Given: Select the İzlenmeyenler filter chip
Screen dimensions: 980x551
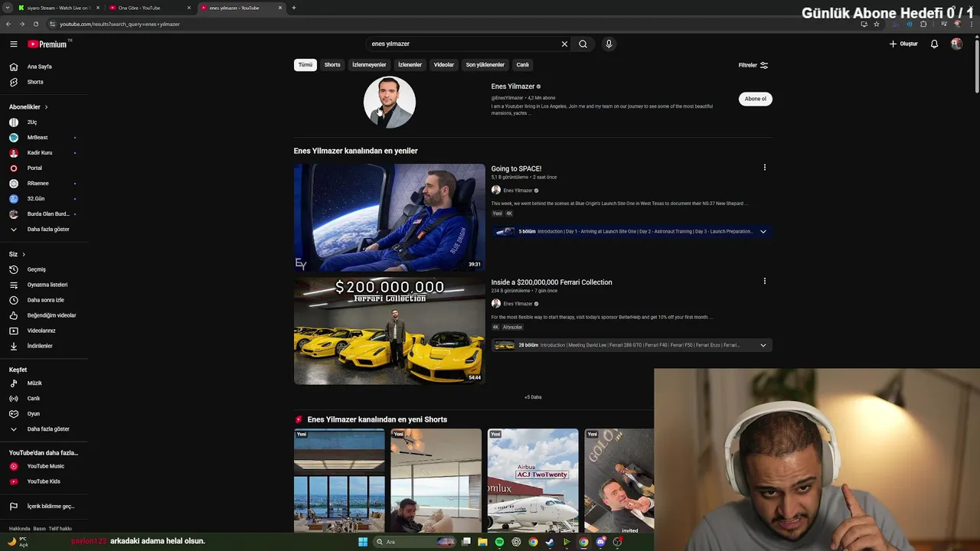Looking at the screenshot, I should [369, 65].
